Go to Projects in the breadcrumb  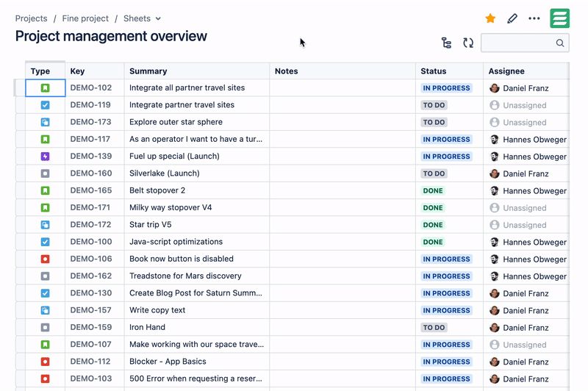(x=31, y=18)
